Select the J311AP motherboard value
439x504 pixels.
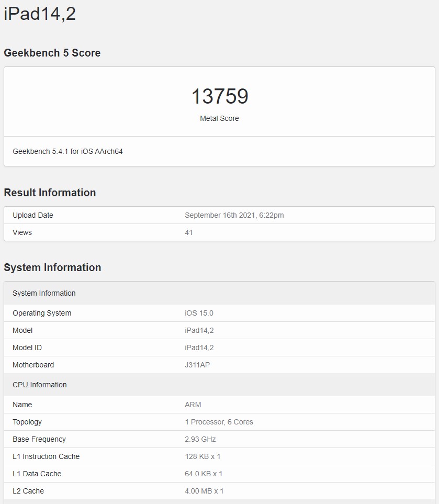[197, 365]
